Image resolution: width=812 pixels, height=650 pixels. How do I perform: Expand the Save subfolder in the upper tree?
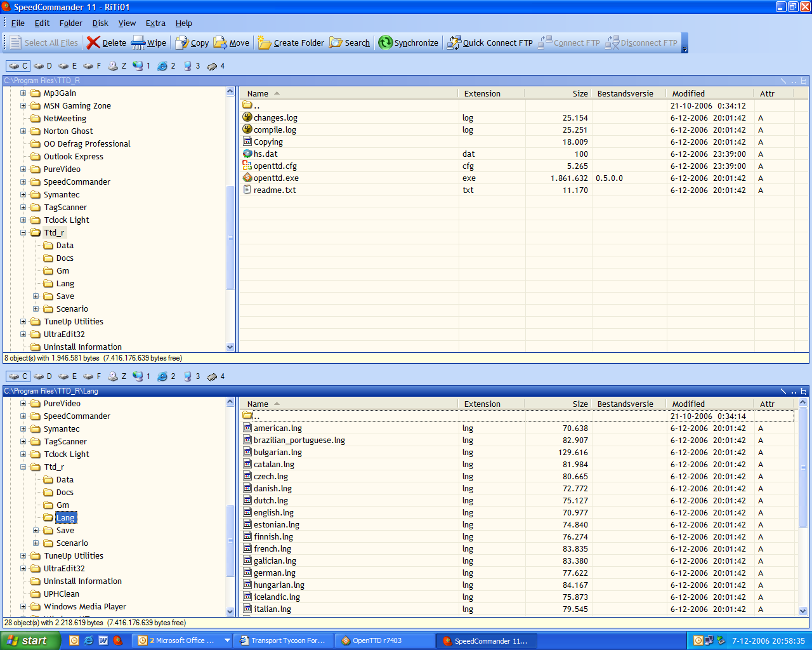[x=36, y=296]
